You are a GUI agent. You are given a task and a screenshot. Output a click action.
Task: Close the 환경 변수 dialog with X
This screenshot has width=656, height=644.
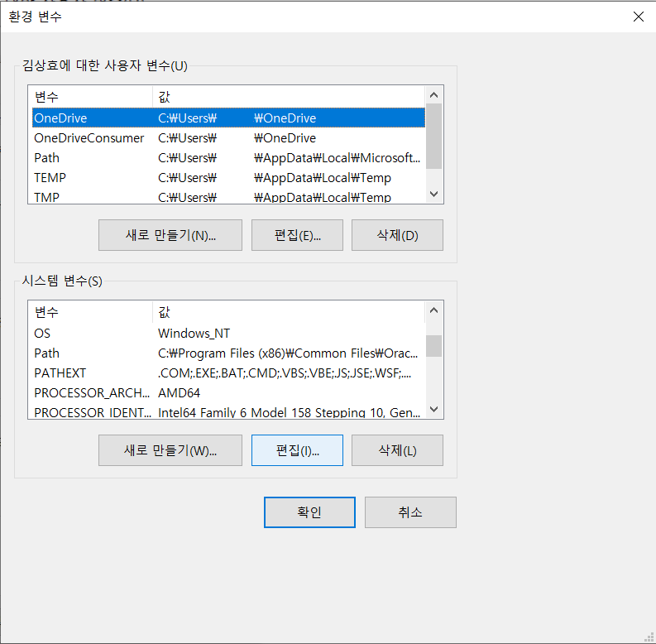tap(639, 17)
